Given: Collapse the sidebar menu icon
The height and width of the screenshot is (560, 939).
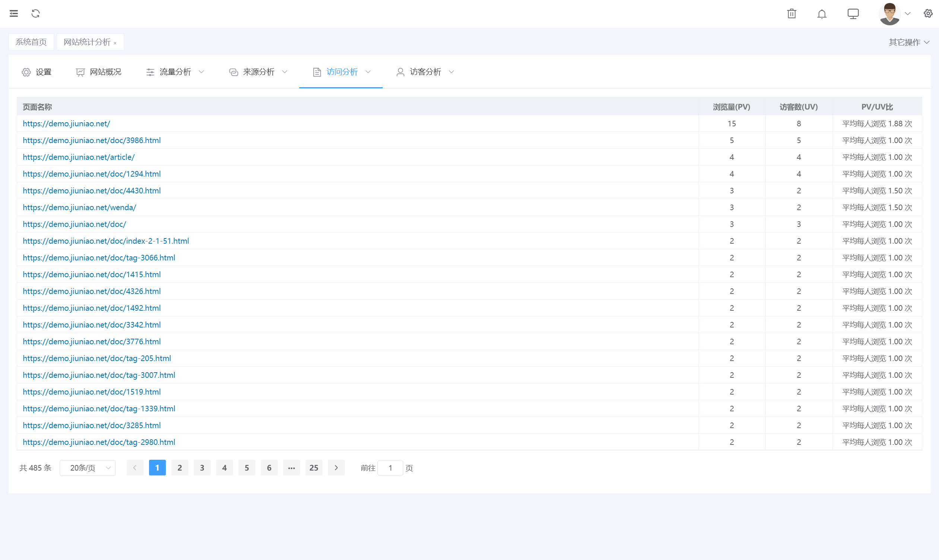Looking at the screenshot, I should 14,13.
